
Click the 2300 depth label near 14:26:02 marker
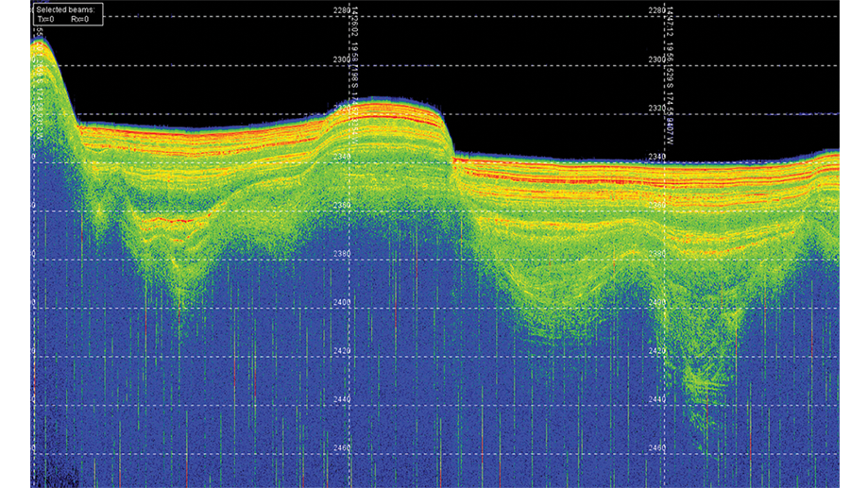pos(342,59)
